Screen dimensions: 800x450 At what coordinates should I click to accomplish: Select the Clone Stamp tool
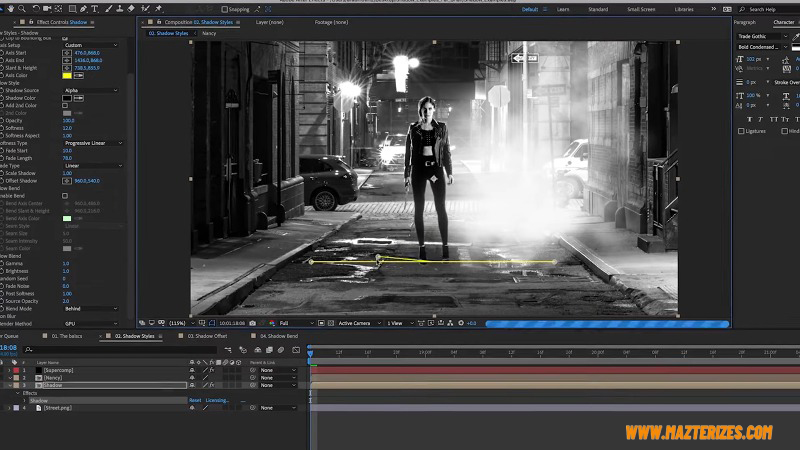[119, 9]
